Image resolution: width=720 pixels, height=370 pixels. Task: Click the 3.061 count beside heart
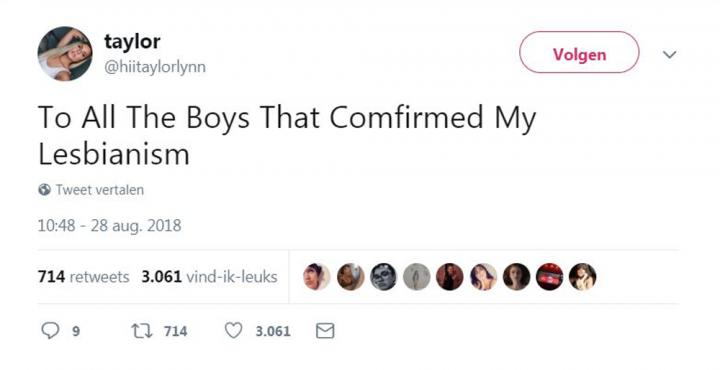click(273, 331)
